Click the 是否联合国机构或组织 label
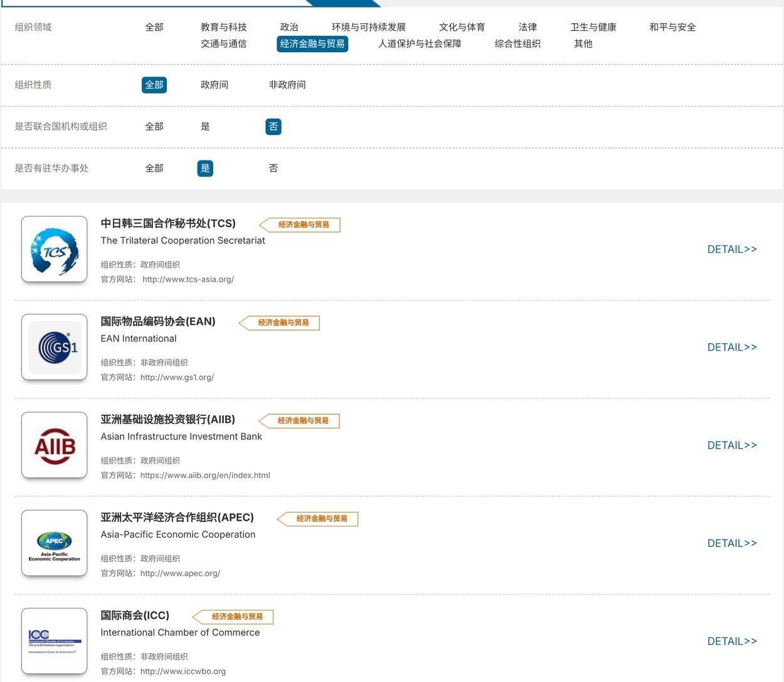784x682 pixels. tap(61, 126)
